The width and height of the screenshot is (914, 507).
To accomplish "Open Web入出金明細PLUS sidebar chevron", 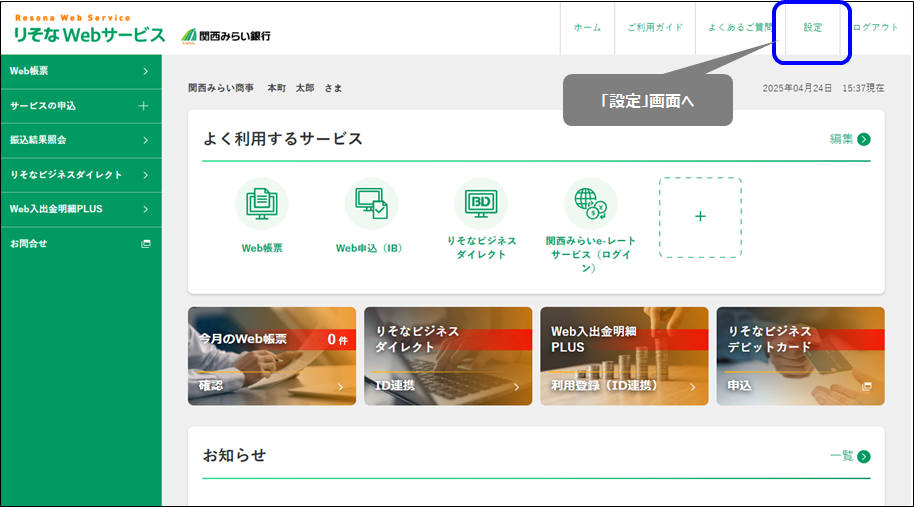I will [146, 209].
